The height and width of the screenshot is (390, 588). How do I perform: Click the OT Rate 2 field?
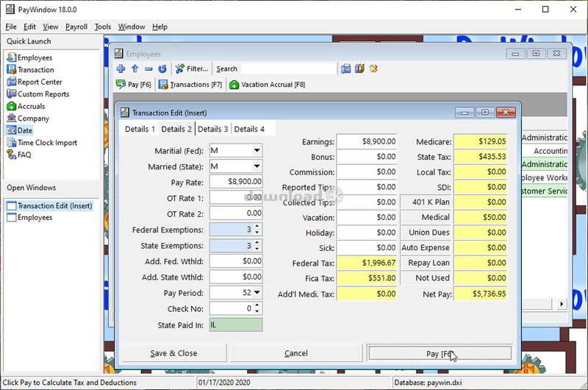point(236,213)
